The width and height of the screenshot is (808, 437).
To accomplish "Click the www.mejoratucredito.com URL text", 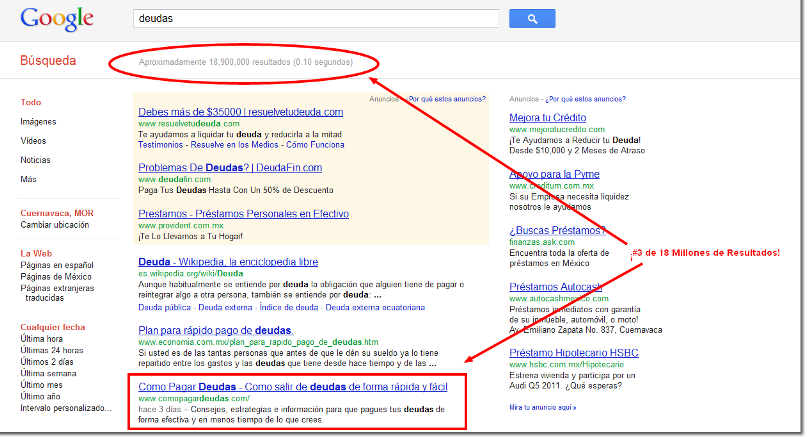I will [557, 129].
